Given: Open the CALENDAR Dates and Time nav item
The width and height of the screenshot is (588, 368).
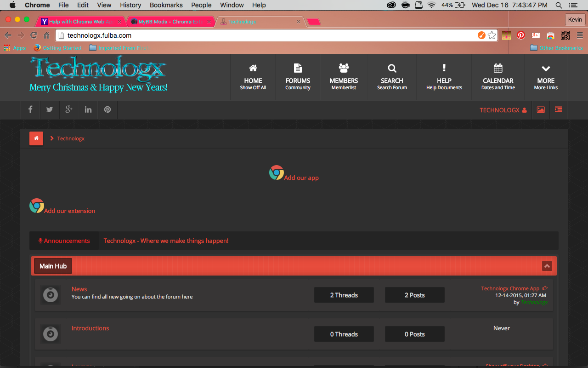Looking at the screenshot, I should coord(498,77).
